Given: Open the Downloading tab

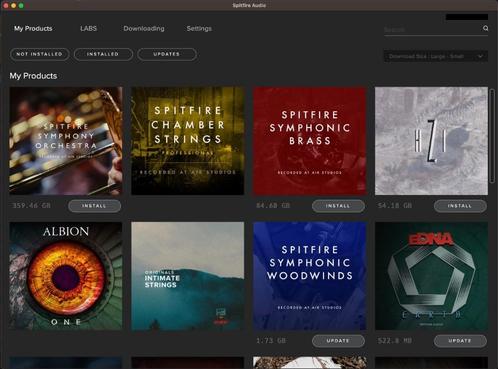Looking at the screenshot, I should click(144, 29).
